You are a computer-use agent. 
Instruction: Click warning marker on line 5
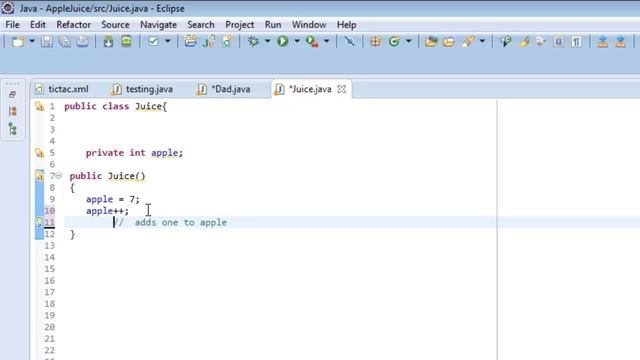point(39,153)
